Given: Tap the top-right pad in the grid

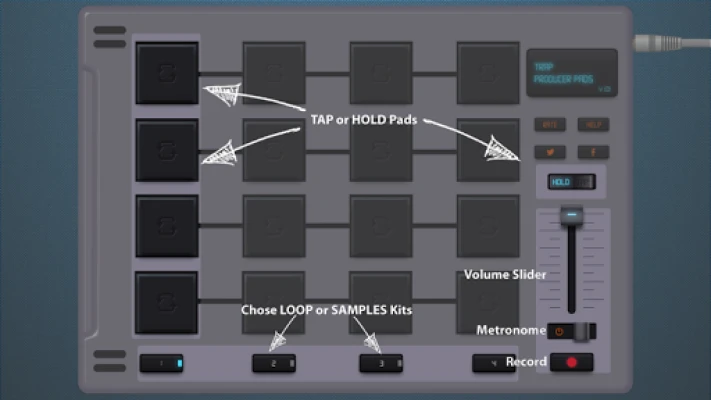Looking at the screenshot, I should tap(488, 73).
